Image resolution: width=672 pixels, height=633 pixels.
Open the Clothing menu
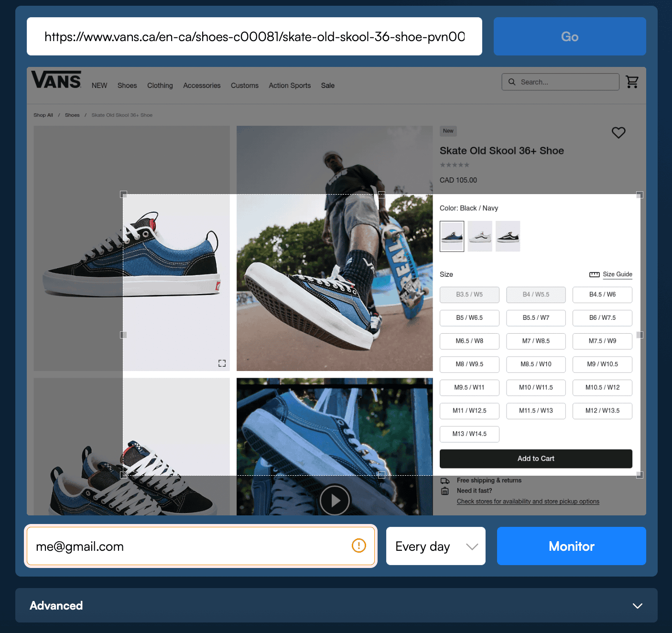pyautogui.click(x=160, y=86)
